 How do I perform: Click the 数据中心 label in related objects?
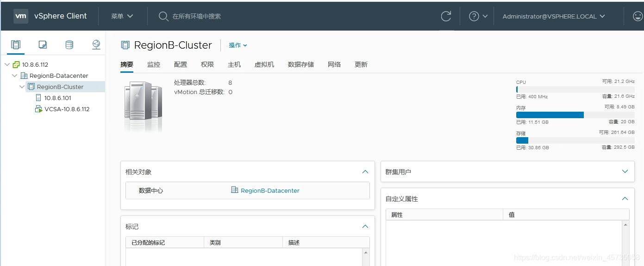tap(151, 190)
